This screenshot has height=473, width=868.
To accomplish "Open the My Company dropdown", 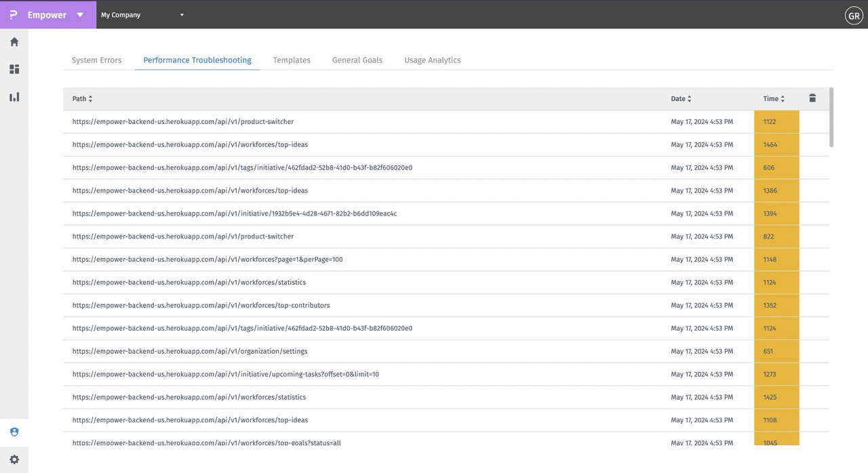I will [142, 15].
